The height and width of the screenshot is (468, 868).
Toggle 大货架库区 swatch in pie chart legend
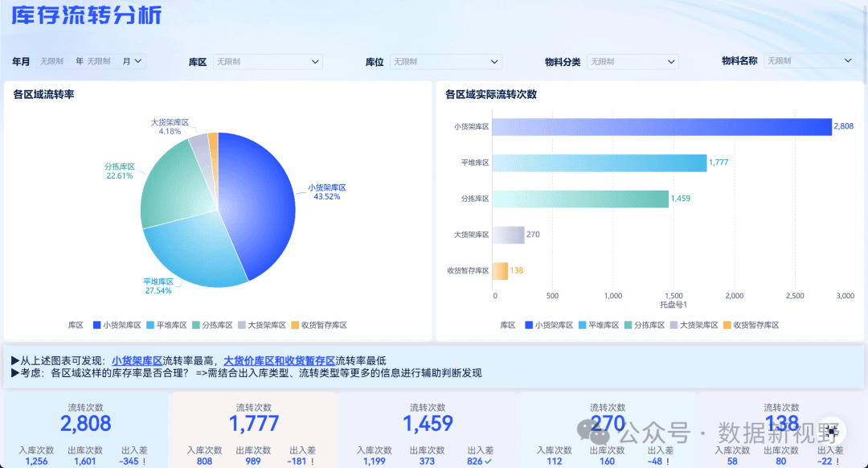click(x=241, y=325)
